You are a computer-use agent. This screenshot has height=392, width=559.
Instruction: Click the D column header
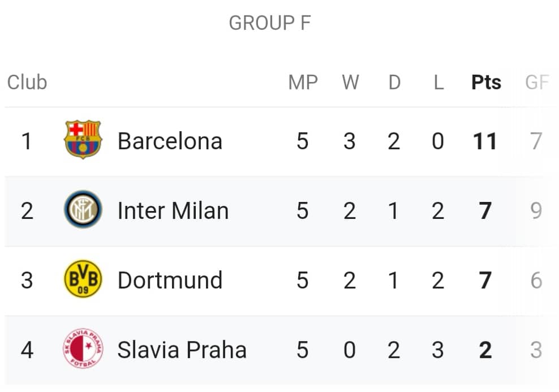click(x=394, y=83)
